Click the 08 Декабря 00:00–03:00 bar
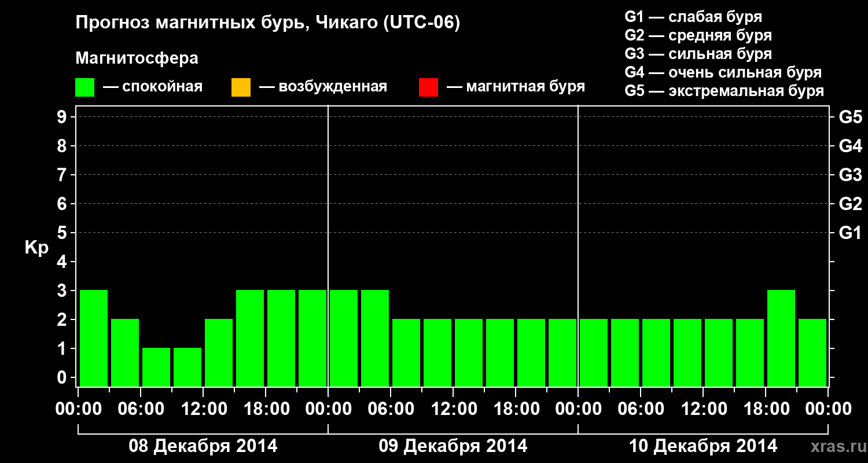This screenshot has height=463, width=868. point(94,338)
